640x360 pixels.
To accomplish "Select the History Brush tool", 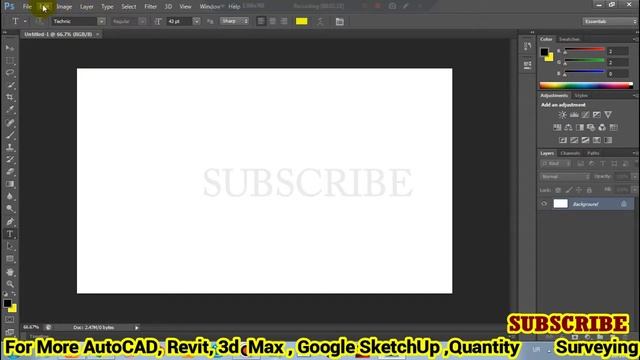I will point(10,160).
